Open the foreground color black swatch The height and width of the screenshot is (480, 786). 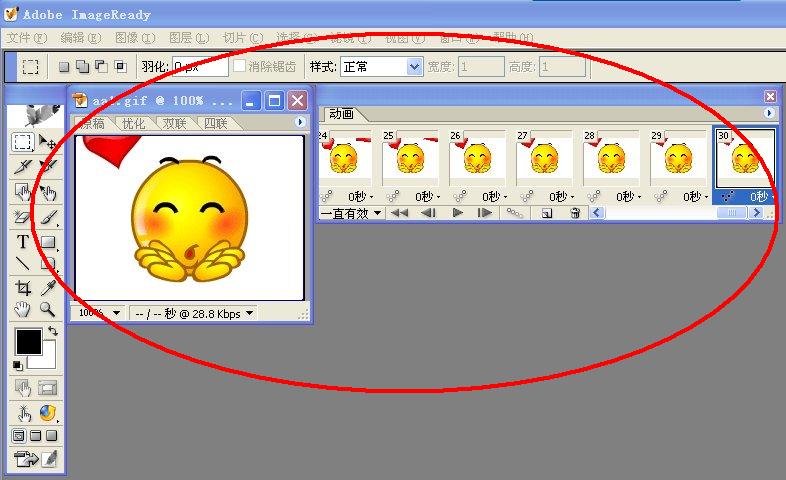(29, 342)
